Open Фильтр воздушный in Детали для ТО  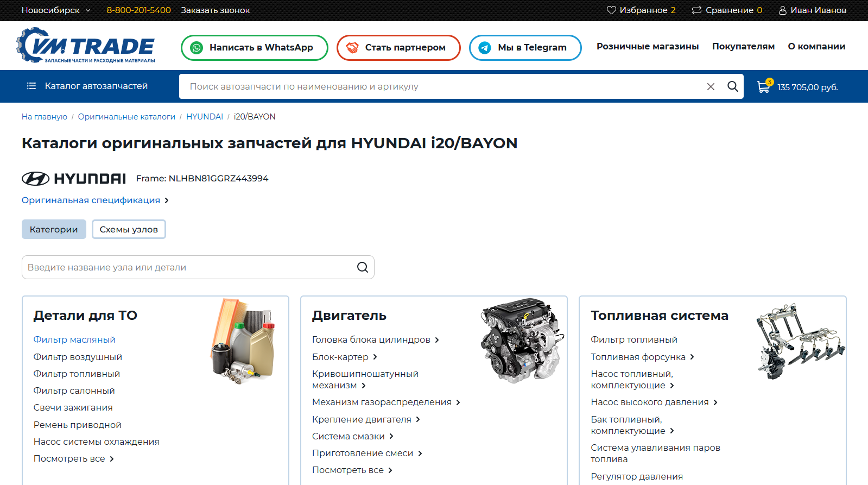click(x=78, y=357)
